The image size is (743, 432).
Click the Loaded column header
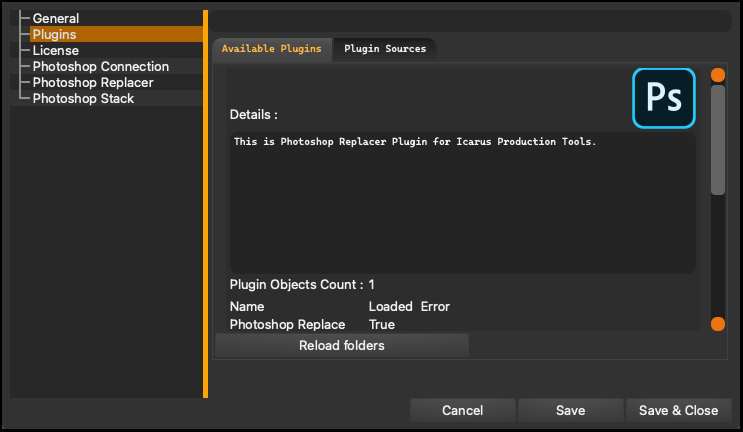(390, 306)
